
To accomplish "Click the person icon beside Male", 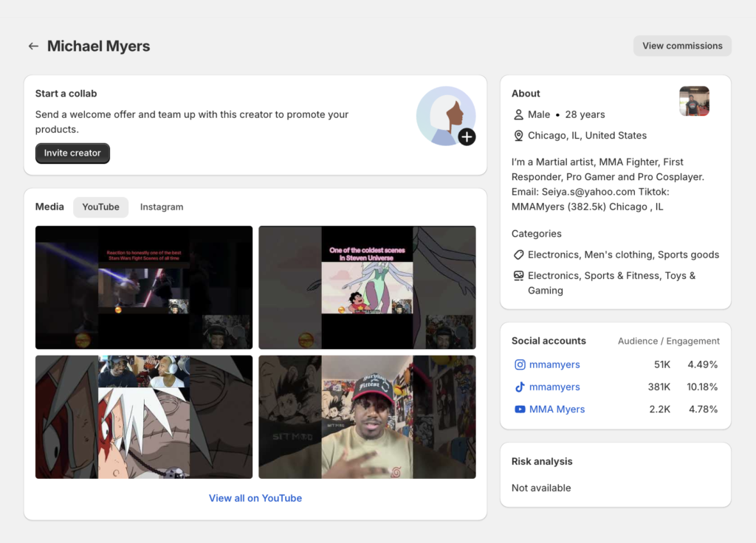I will point(519,114).
